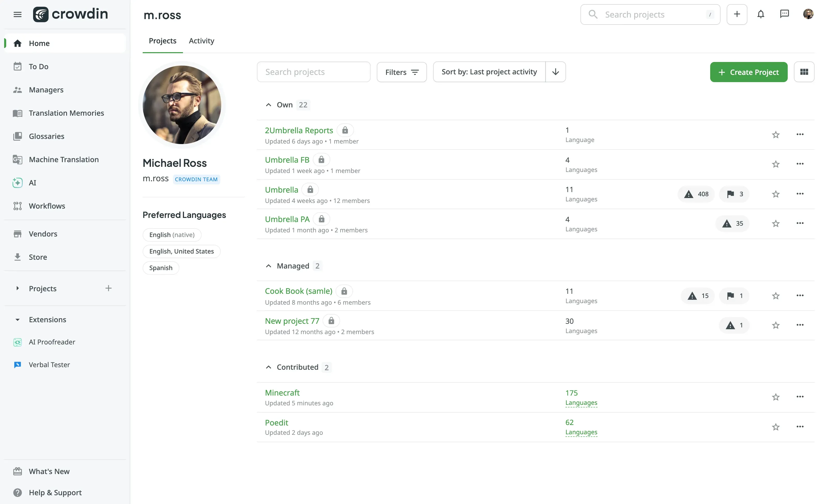Collapse the Managed projects section
The image size is (827, 504).
pyautogui.click(x=269, y=266)
